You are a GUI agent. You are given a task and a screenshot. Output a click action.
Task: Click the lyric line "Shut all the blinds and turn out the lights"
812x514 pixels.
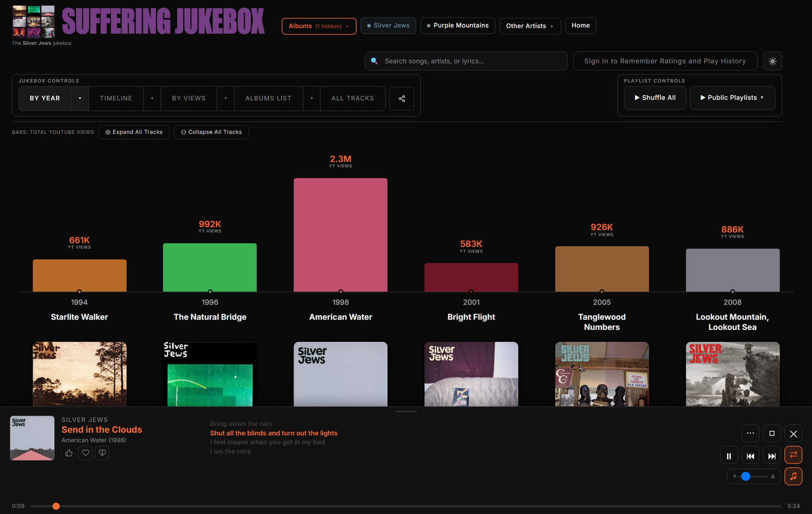[x=274, y=433]
